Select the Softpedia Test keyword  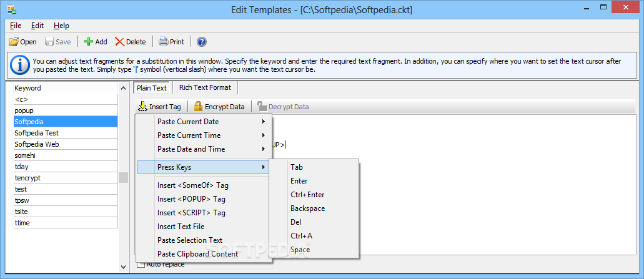coord(36,133)
